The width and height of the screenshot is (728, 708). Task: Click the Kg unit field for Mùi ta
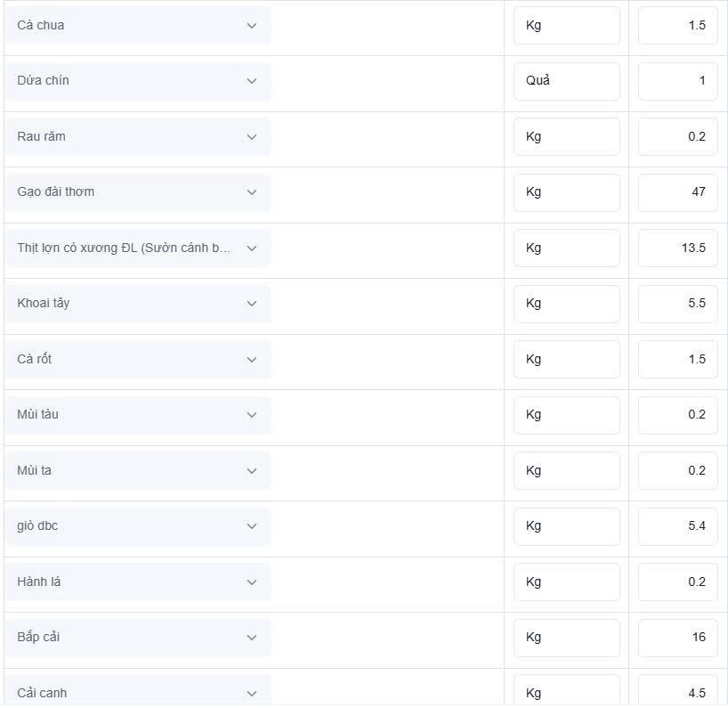pyautogui.click(x=566, y=470)
